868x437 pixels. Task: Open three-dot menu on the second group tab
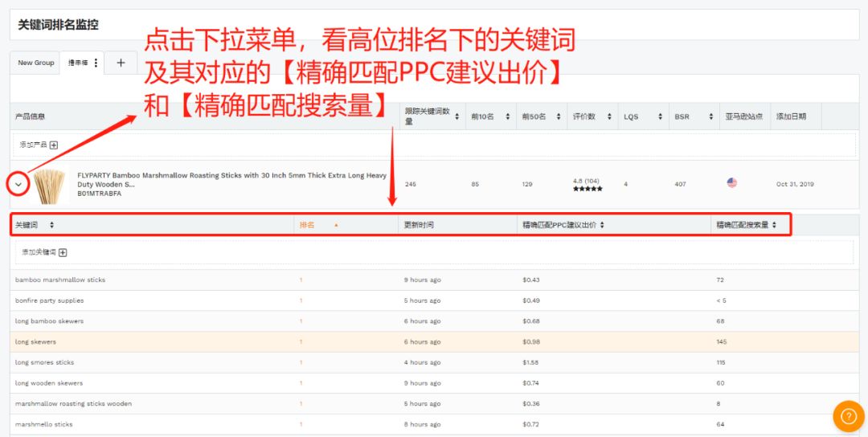[x=96, y=63]
